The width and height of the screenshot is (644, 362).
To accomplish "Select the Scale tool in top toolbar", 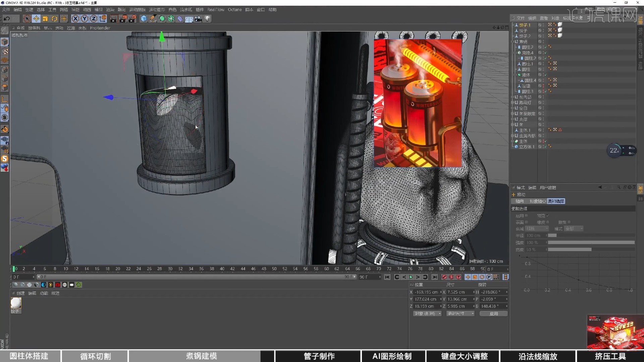I will (x=45, y=19).
